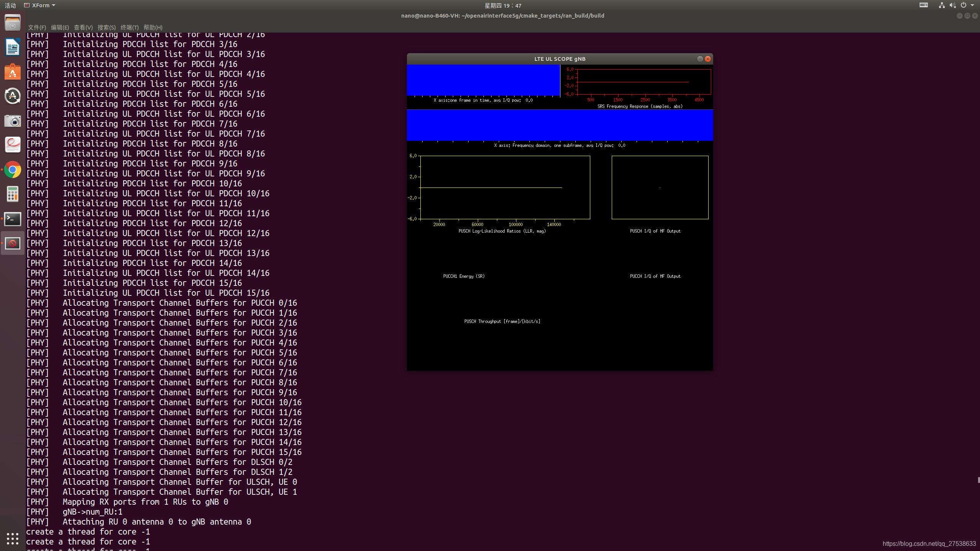980x551 pixels.
Task: Click the PUSCH Throughput [frame]/[kbit/s] label
Action: [502, 321]
